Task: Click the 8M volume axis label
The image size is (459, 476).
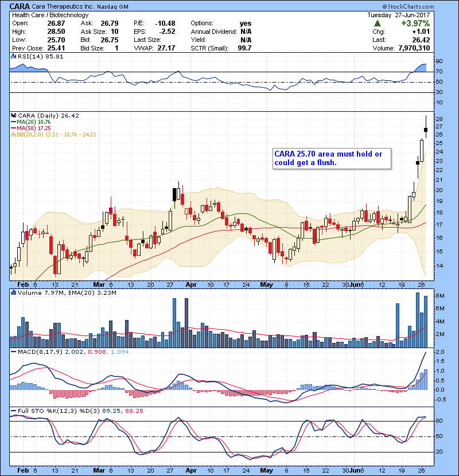Action: click(x=441, y=296)
